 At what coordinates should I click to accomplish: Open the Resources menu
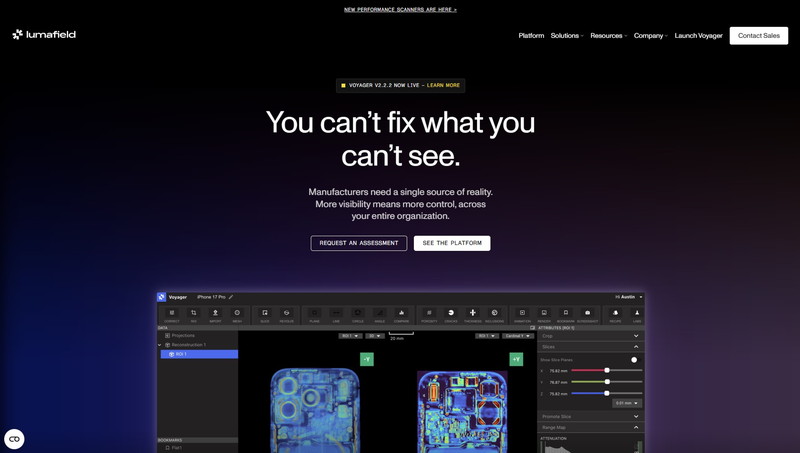click(x=609, y=36)
